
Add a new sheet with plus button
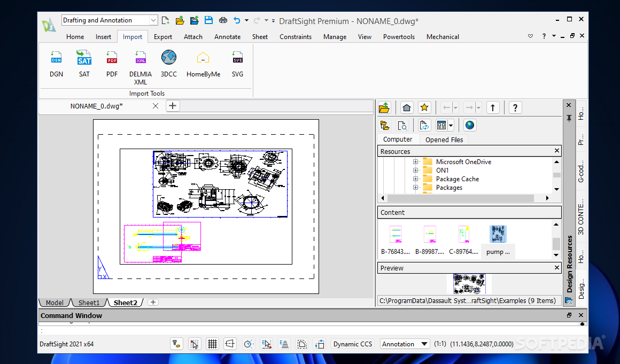[x=153, y=303]
